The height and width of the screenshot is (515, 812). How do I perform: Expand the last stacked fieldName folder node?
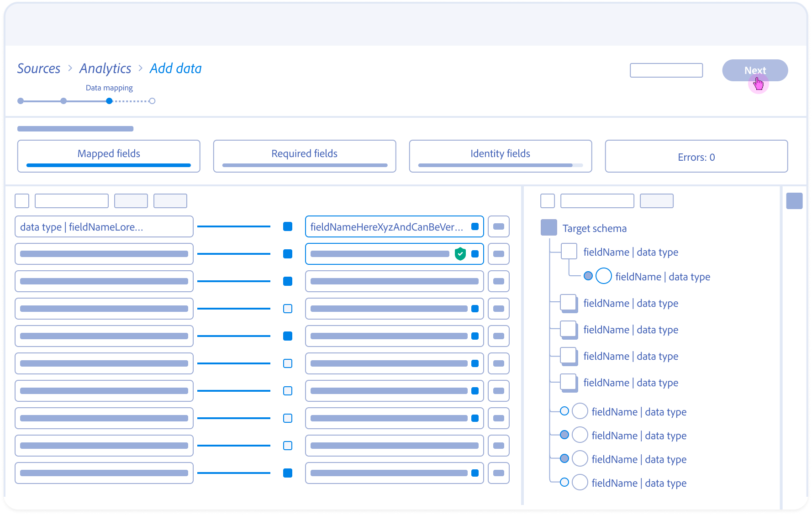569,383
